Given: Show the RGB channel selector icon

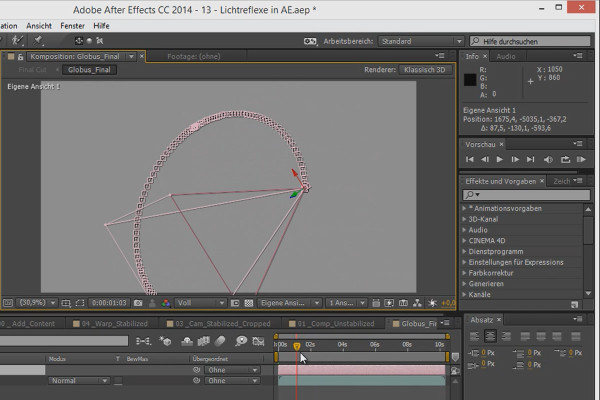Looking at the screenshot, I should point(166,303).
